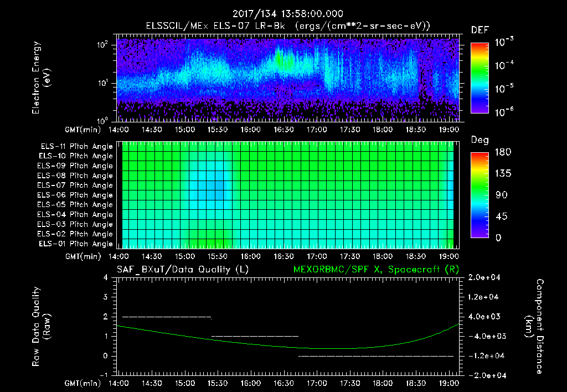Viewport: 567px width, 392px height.
Task: Click the 2.0e+04 tick on distance axis
Action: click(484, 278)
